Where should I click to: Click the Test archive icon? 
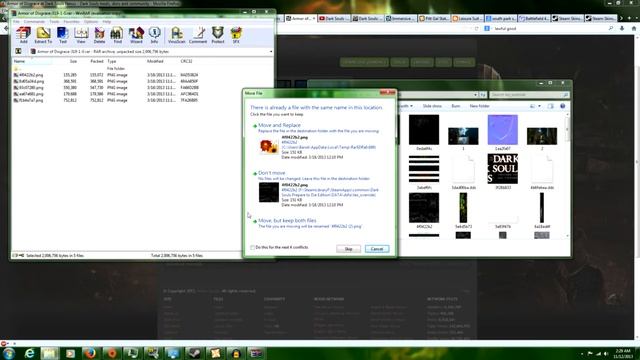pos(62,35)
